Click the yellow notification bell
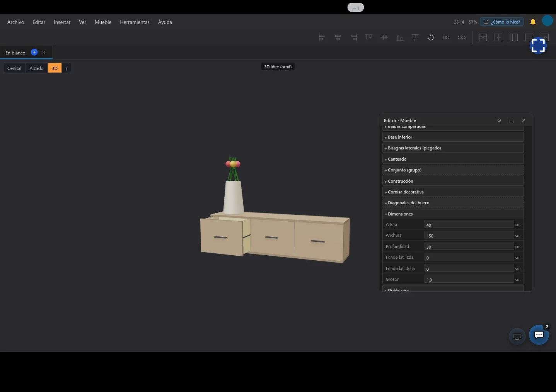The image size is (556, 392). (533, 22)
